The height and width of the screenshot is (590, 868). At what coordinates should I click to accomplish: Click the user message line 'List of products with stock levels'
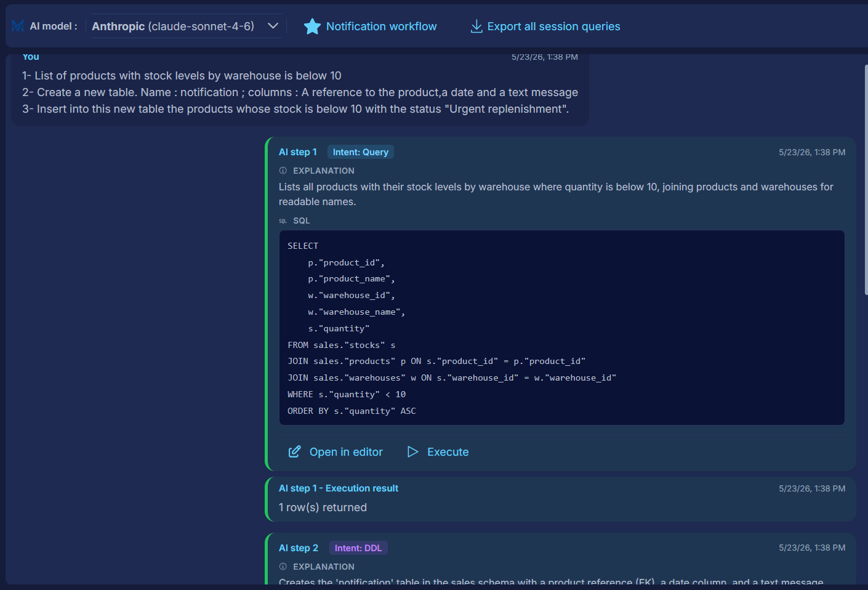coord(182,76)
